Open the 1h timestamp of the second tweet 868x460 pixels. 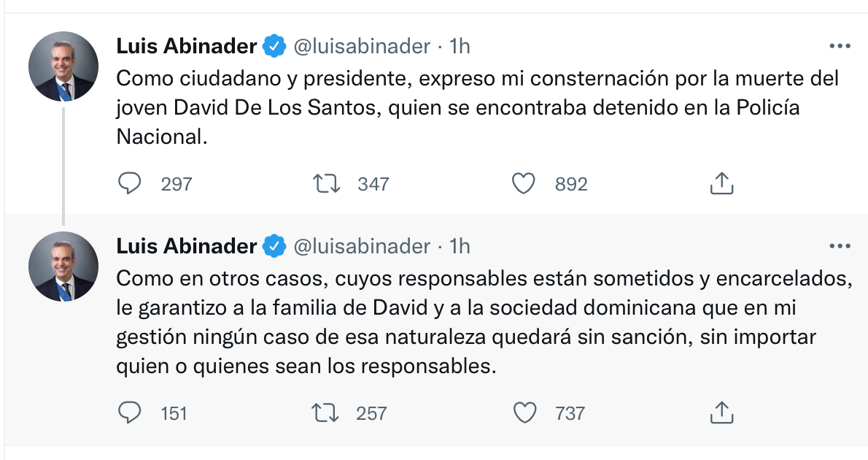pyautogui.click(x=460, y=246)
